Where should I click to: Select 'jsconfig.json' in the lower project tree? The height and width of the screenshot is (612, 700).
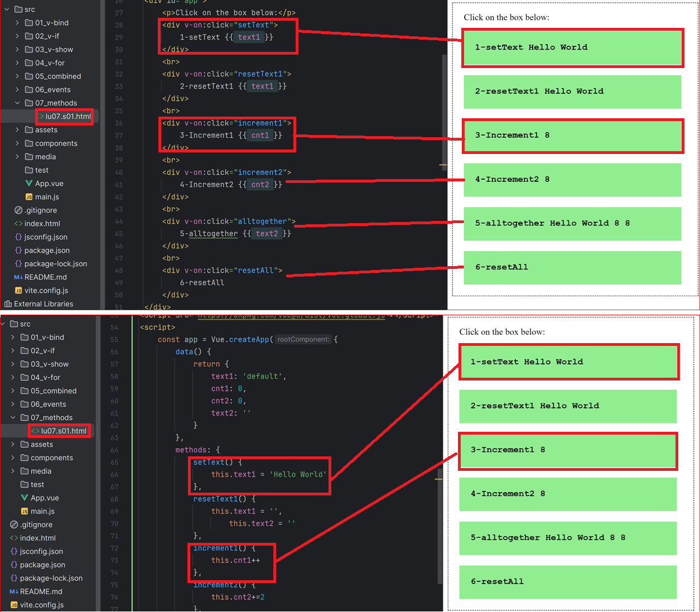pyautogui.click(x=41, y=552)
